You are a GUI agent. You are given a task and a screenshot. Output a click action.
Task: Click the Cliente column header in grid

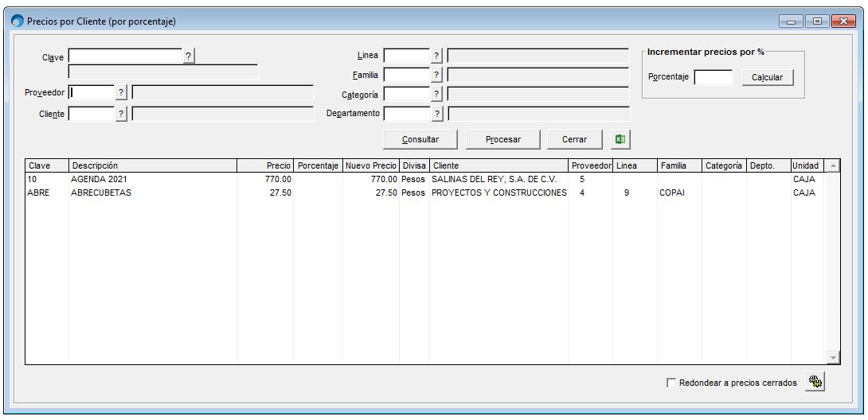(499, 165)
